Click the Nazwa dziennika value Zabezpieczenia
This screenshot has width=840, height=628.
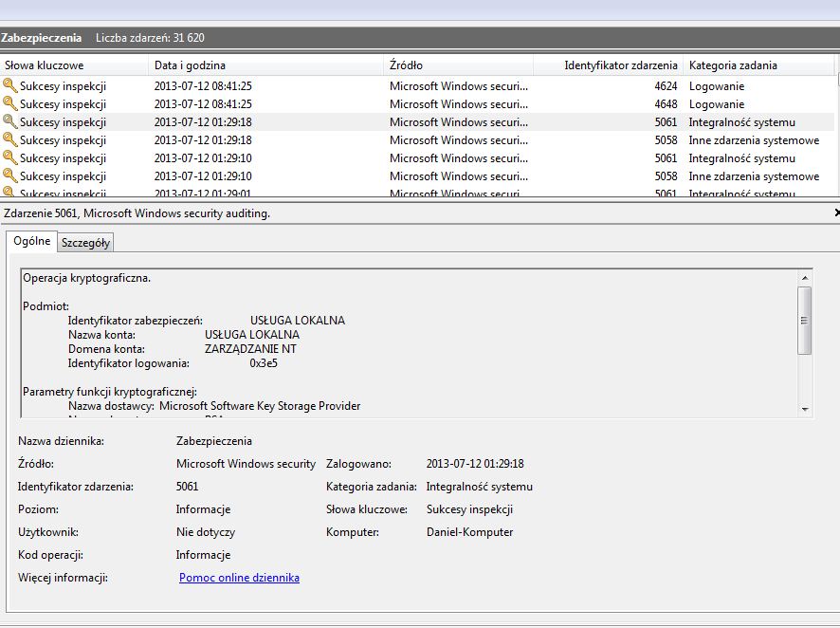pyautogui.click(x=213, y=441)
